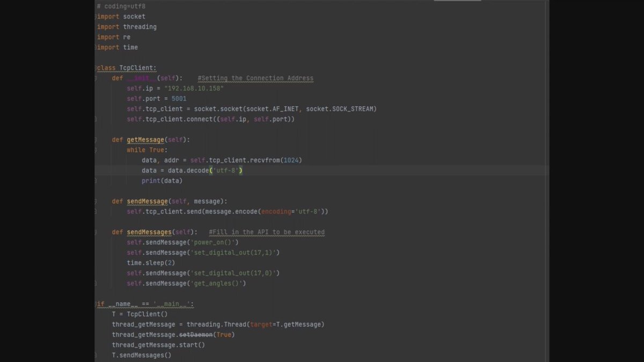The width and height of the screenshot is (644, 362).
Task: Click 'message.encode(encoding='utf-8')' expression
Action: [x=265, y=212]
